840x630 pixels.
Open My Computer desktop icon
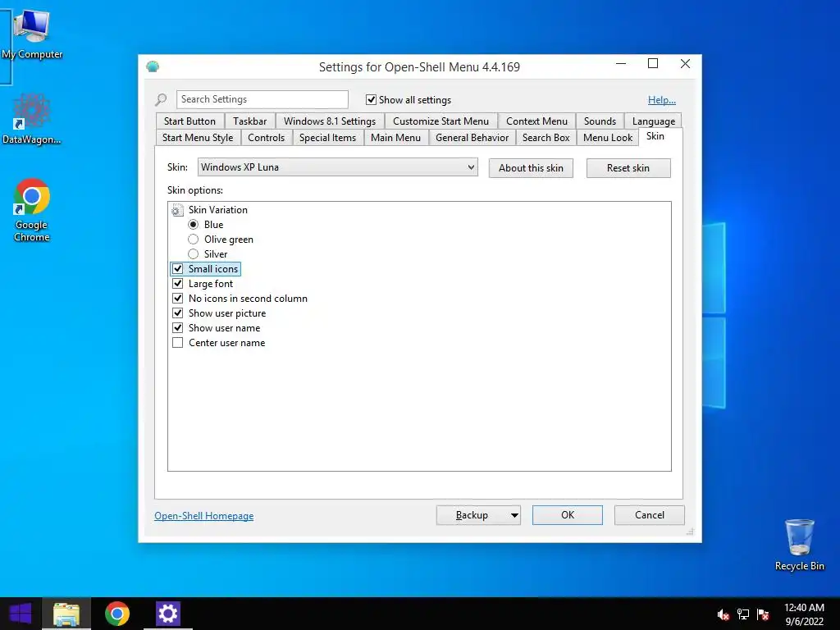(31, 34)
